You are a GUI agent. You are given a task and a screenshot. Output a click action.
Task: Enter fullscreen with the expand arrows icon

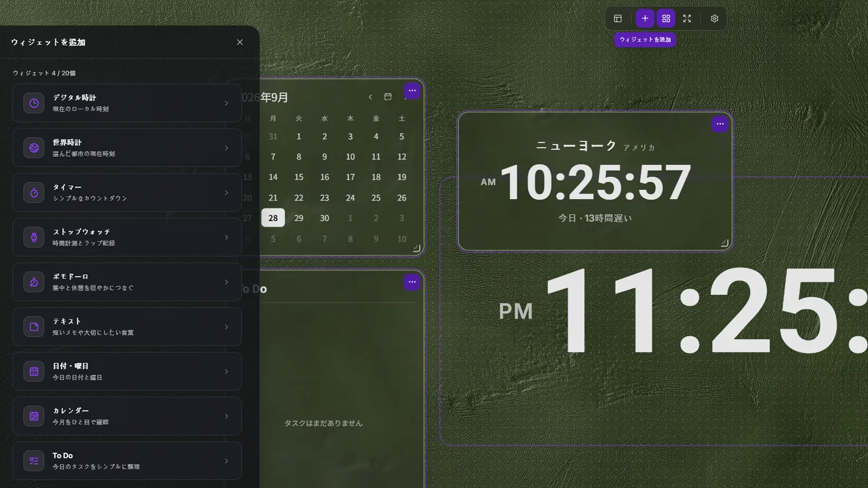click(x=687, y=18)
